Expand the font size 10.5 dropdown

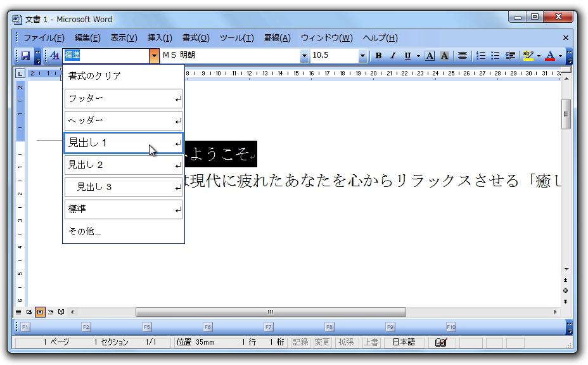[363, 56]
